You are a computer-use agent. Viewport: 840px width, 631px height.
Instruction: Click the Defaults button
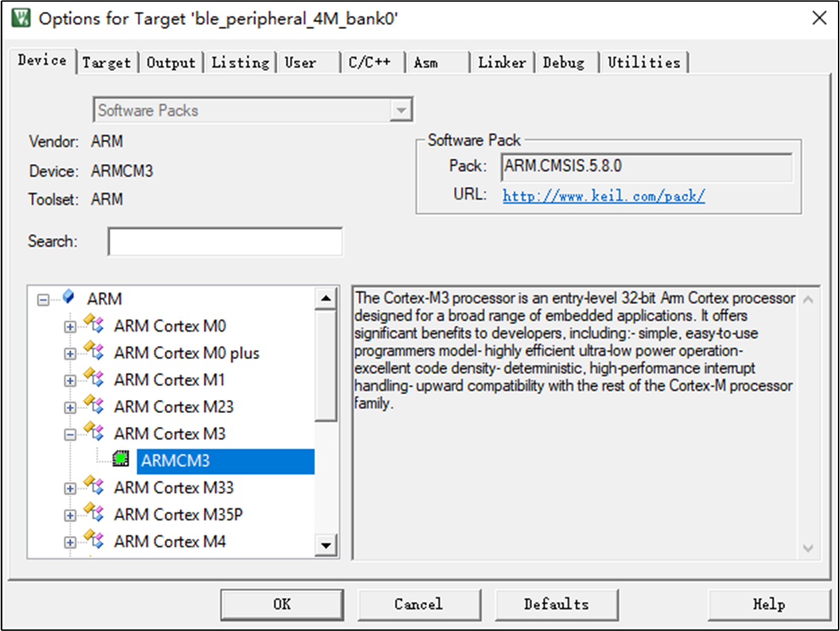click(556, 604)
